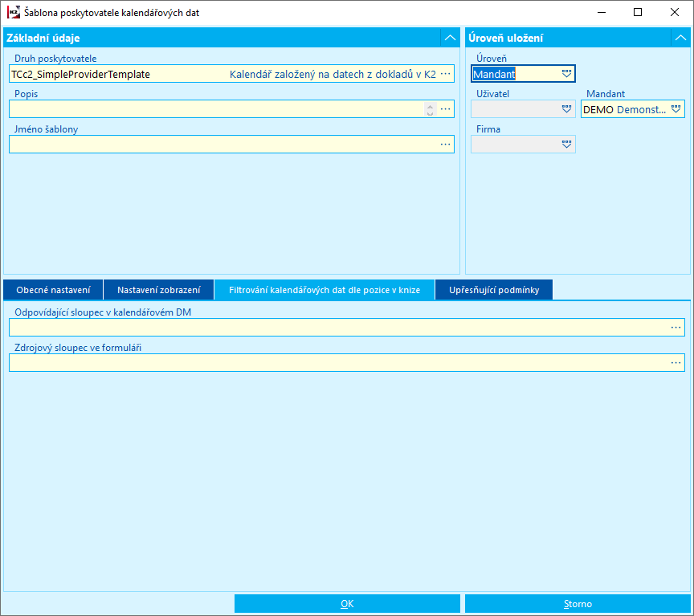
Task: Cancel with the Storno button
Action: click(x=578, y=604)
